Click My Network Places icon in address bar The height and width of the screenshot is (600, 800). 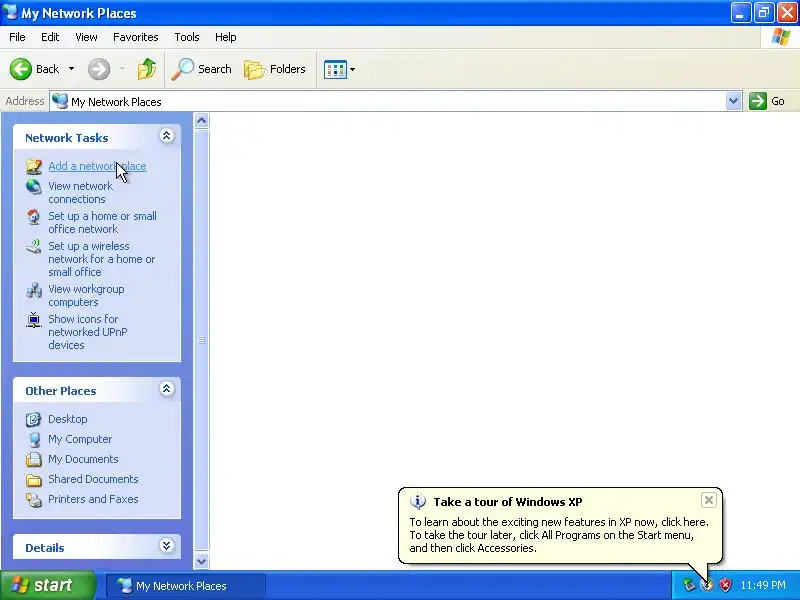[60, 101]
